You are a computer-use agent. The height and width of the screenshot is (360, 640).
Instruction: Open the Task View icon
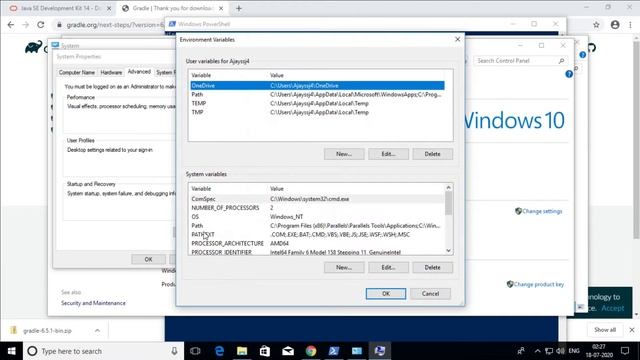[195, 351]
